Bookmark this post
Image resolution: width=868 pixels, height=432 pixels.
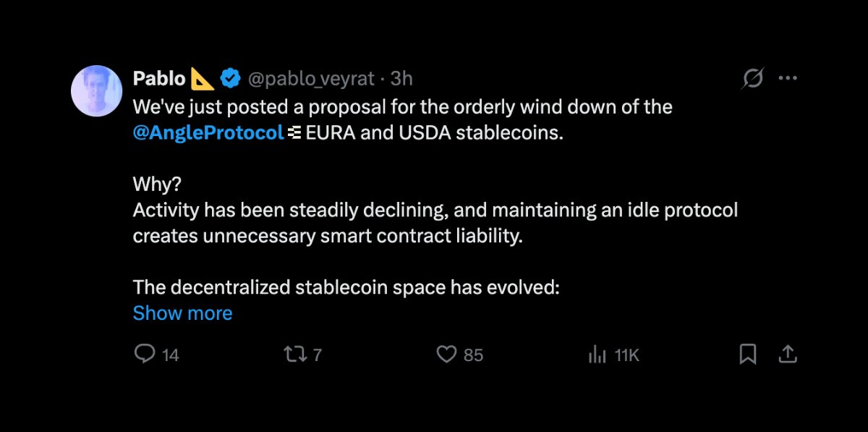point(748,354)
